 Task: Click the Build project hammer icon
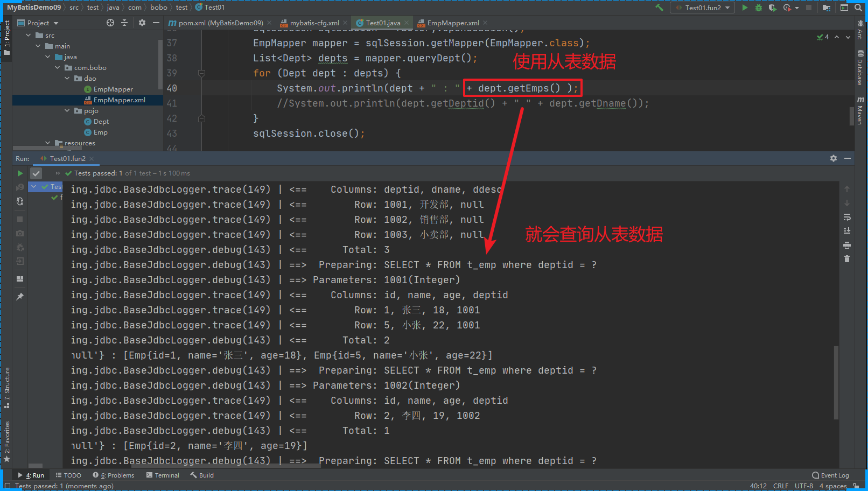(x=659, y=8)
